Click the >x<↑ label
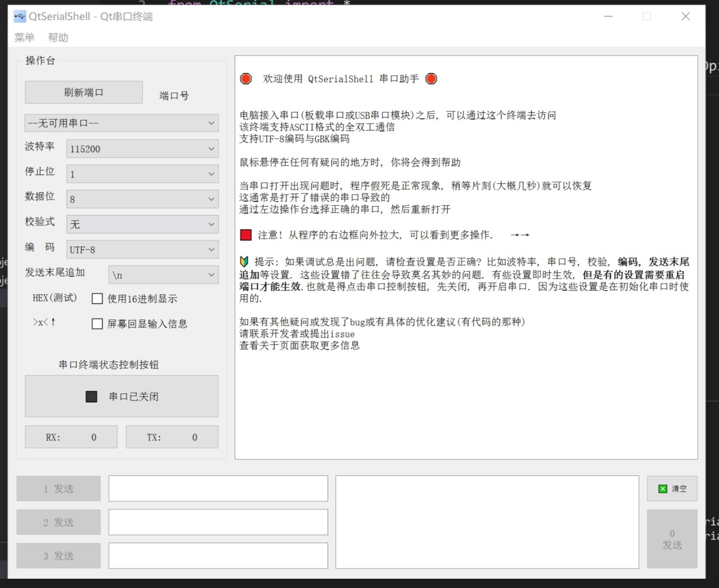Viewport: 719px width, 588px height. (44, 322)
